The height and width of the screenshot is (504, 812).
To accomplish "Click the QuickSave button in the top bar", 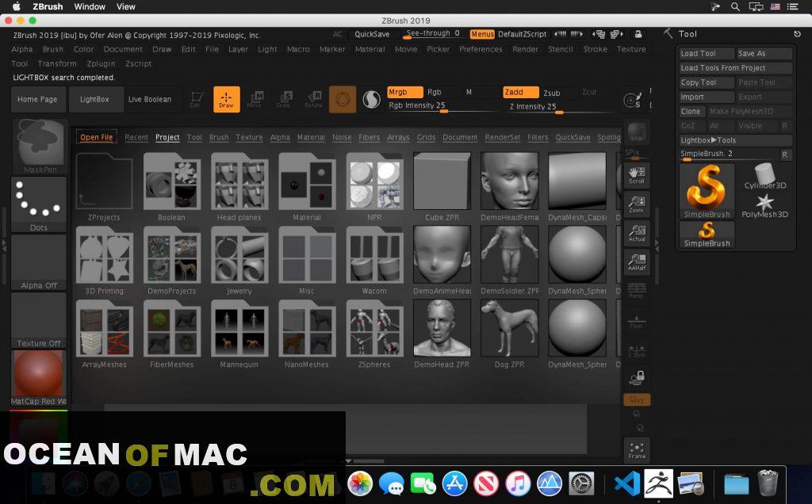I will (x=372, y=34).
